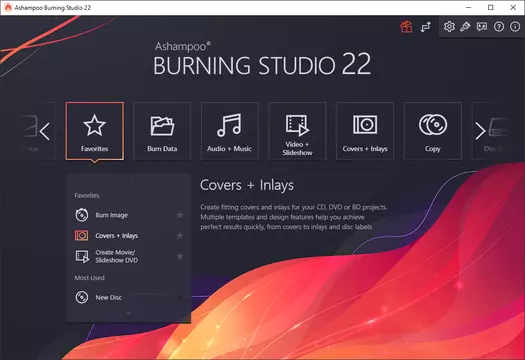This screenshot has width=525, height=360.
Task: Select the Copy category tile
Action: (x=433, y=131)
